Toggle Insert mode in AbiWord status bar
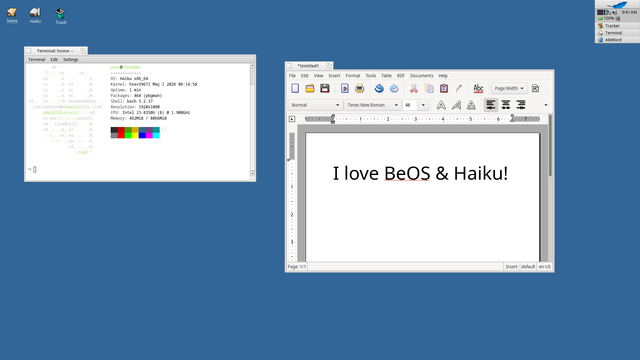The width and height of the screenshot is (640, 360). point(511,267)
